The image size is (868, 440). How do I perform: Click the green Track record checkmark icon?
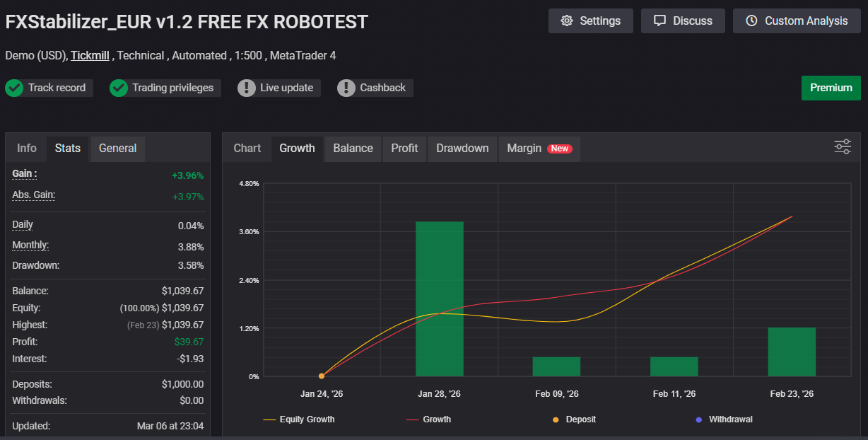pyautogui.click(x=14, y=88)
